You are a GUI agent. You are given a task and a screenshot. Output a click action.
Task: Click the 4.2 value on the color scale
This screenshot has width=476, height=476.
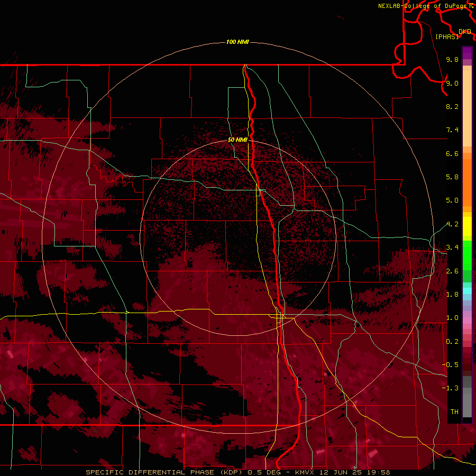click(452, 224)
